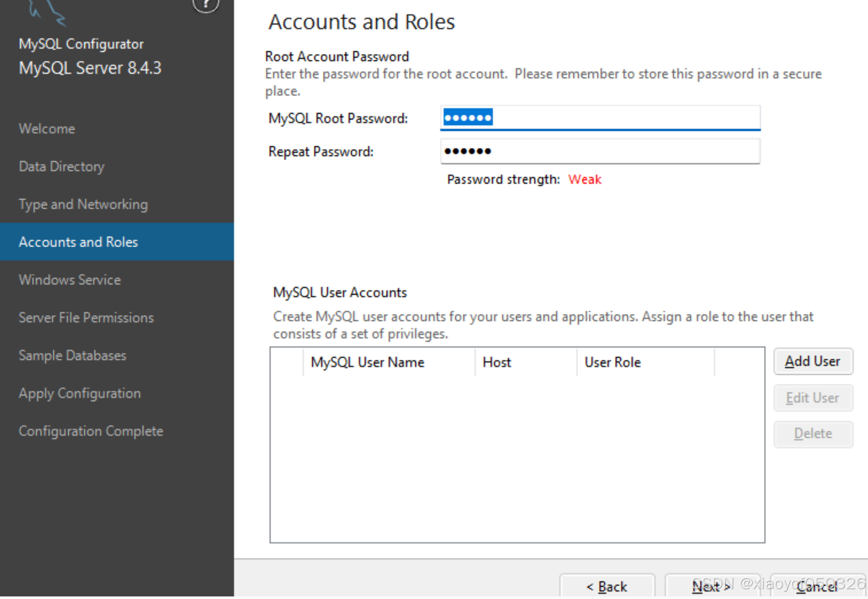Focus the MySQL Root Password field

coord(600,118)
